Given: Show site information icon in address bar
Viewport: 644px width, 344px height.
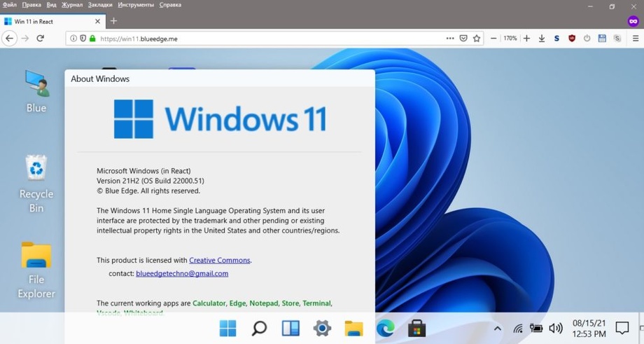Looking at the screenshot, I should point(73,39).
